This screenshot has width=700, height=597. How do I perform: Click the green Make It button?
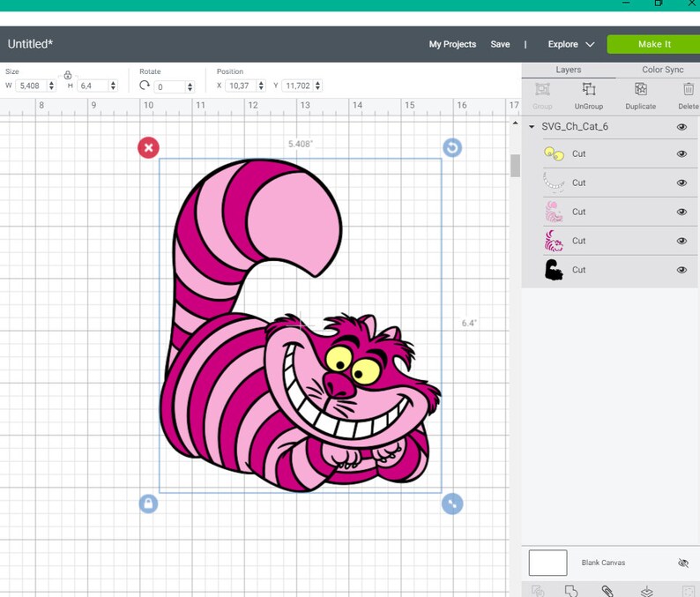[653, 44]
